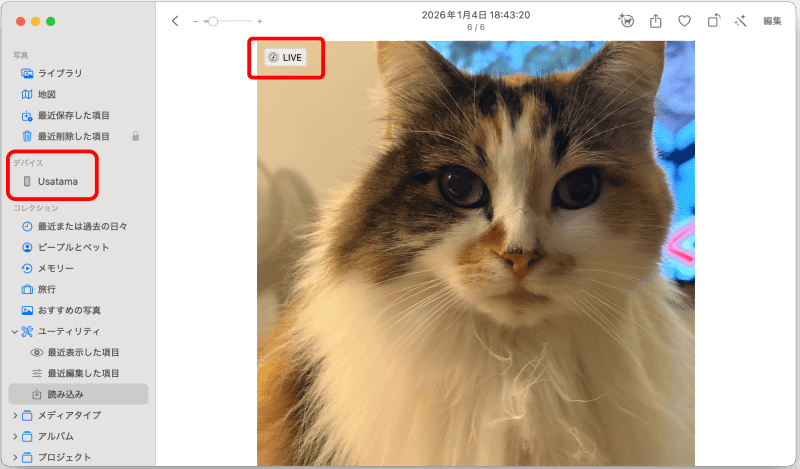Viewport: 800px width, 469px height.
Task: Go back with the left chevron
Action: 175,21
